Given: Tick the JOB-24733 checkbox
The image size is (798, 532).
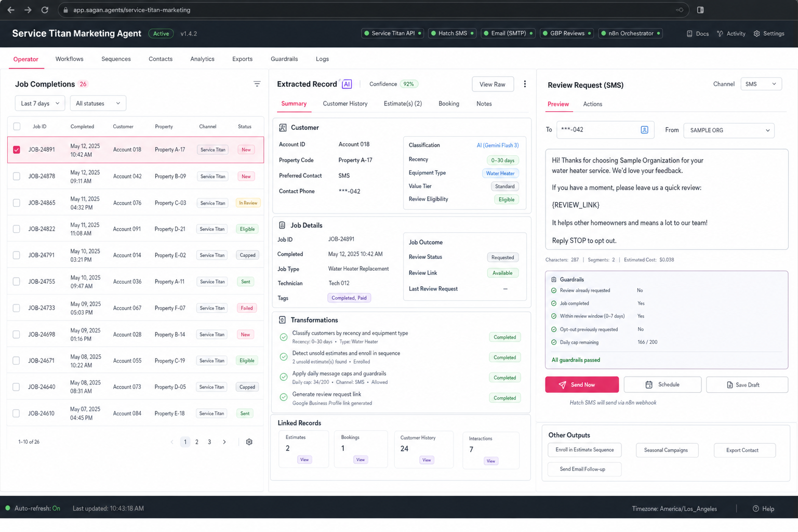Looking at the screenshot, I should (17, 308).
